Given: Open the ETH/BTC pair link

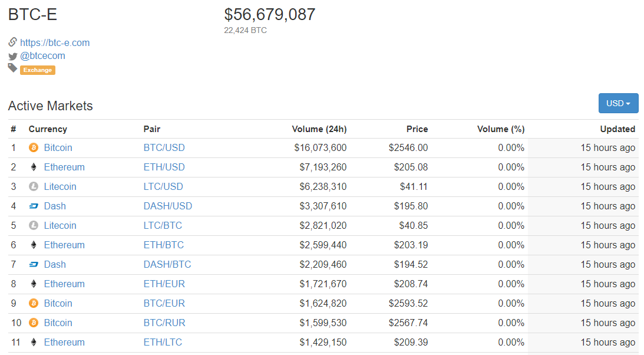Looking at the screenshot, I should (x=163, y=245).
